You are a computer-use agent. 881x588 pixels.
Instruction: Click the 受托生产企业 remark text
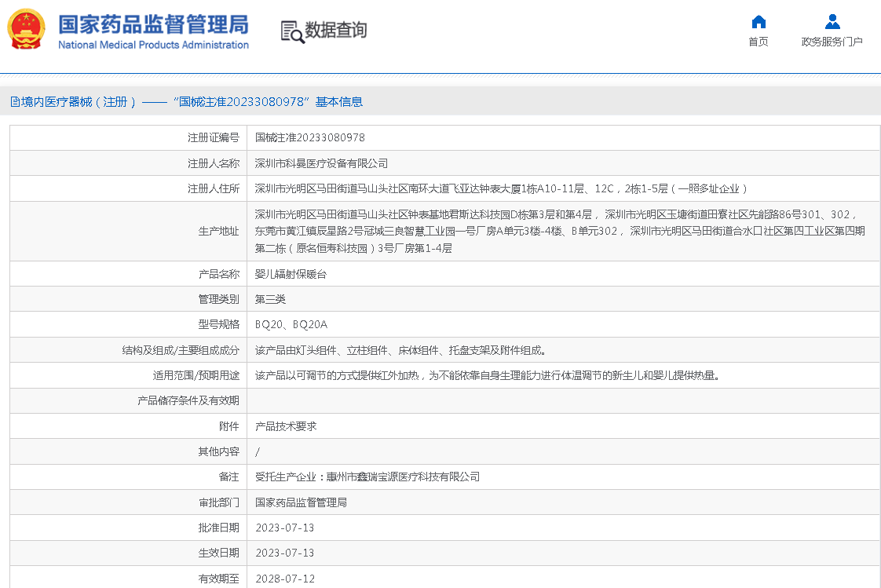(x=367, y=477)
